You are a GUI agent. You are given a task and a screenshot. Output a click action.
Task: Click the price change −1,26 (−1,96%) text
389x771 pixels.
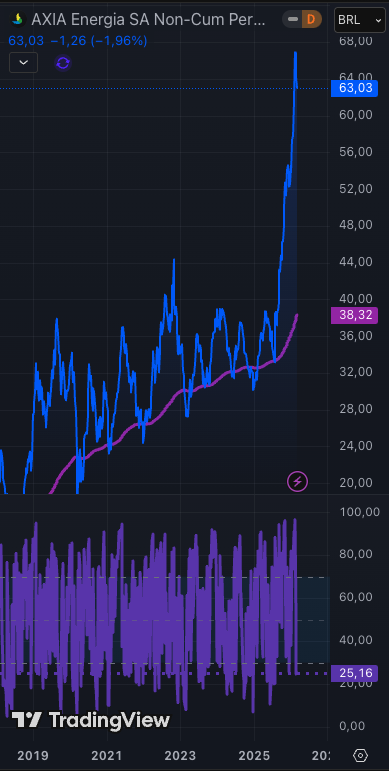click(x=99, y=41)
